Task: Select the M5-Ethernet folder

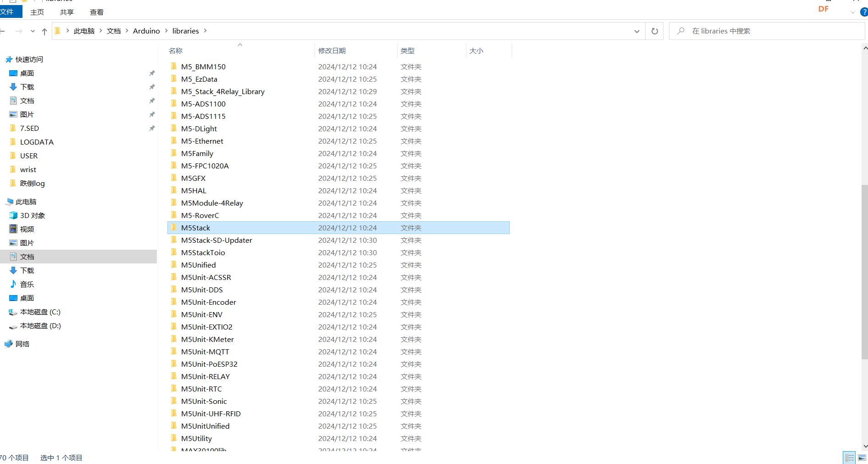Action: pyautogui.click(x=338, y=141)
